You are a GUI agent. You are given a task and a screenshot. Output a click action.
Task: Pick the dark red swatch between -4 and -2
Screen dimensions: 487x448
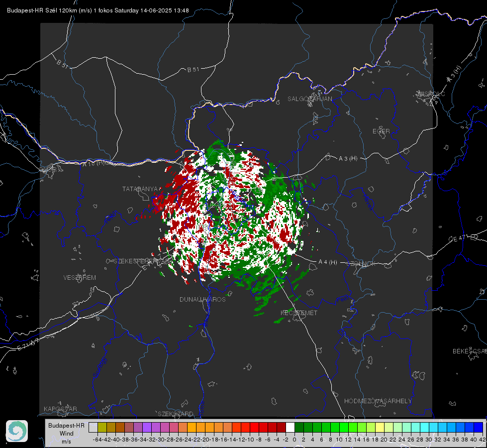281,427
